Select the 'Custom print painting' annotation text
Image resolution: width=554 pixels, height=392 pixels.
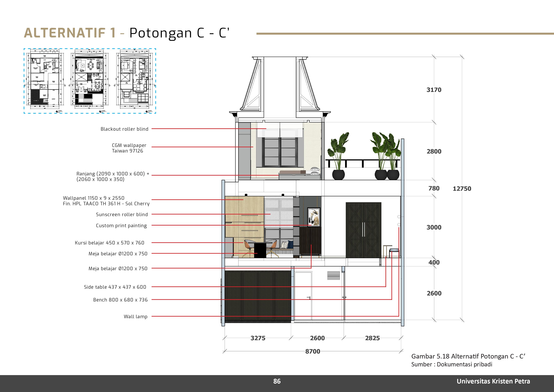click(121, 226)
